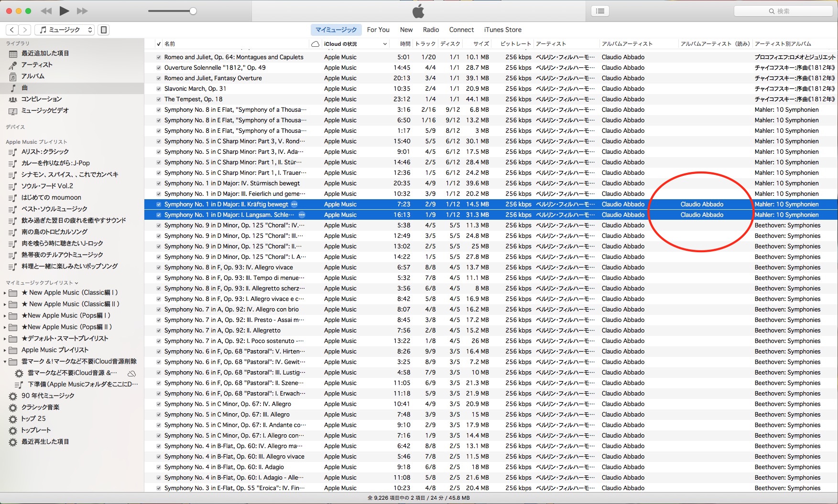The width and height of the screenshot is (838, 504).
Task: Expand ★ New Apple Music (Classic編 I ) folder
Action: (5, 293)
